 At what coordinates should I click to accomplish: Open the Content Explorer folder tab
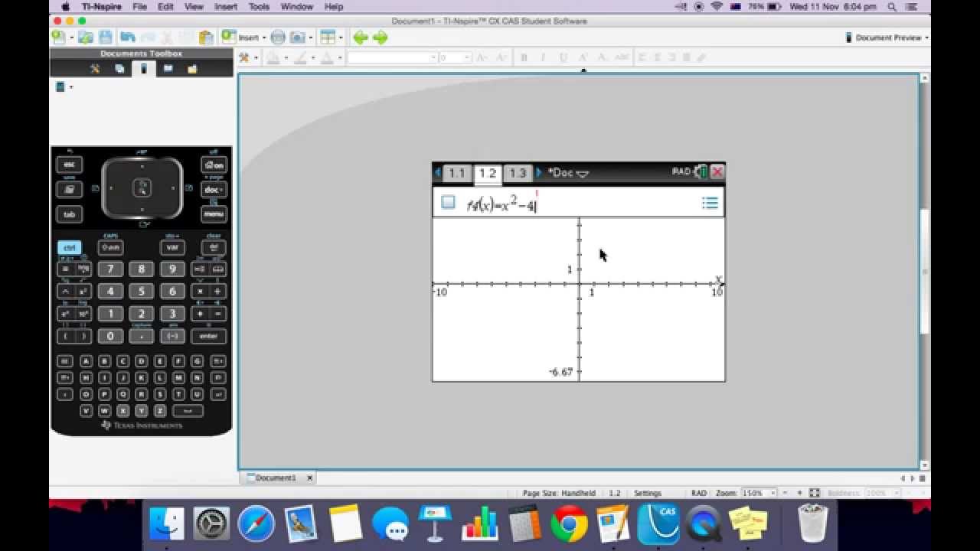192,69
